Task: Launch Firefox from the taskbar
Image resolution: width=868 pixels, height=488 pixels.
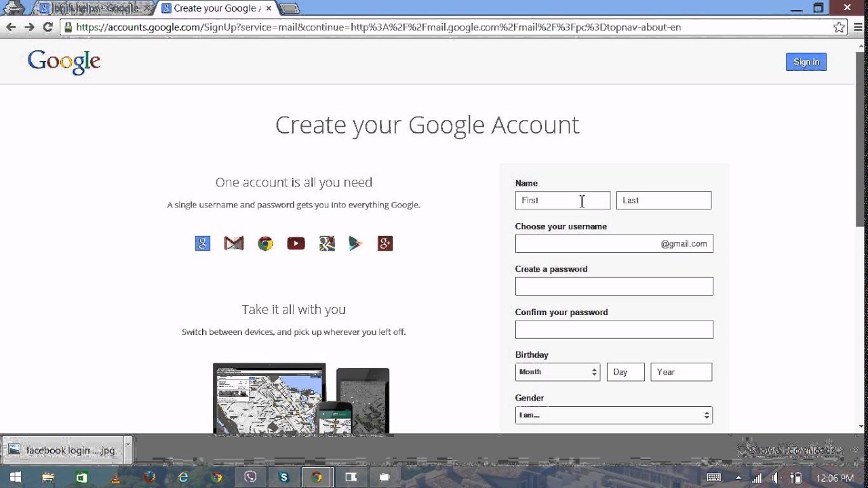Action: click(149, 477)
